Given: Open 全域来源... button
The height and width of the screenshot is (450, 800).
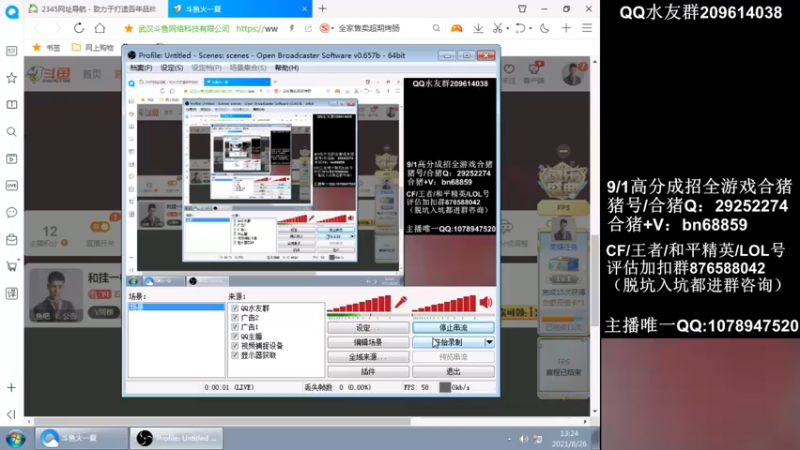Looking at the screenshot, I should (x=368, y=357).
